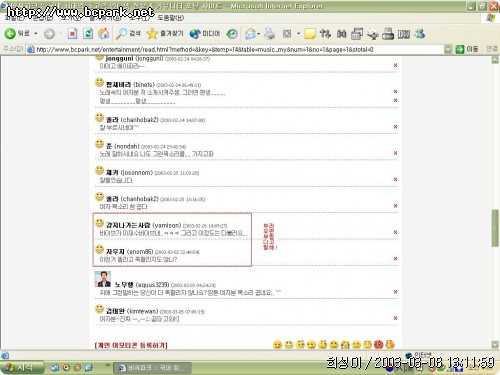
Task: Open the Search magnifier toolbar button
Action: click(128, 34)
